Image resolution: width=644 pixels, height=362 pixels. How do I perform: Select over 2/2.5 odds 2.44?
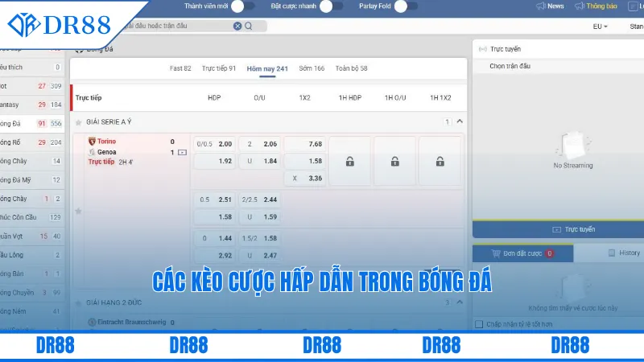259,200
